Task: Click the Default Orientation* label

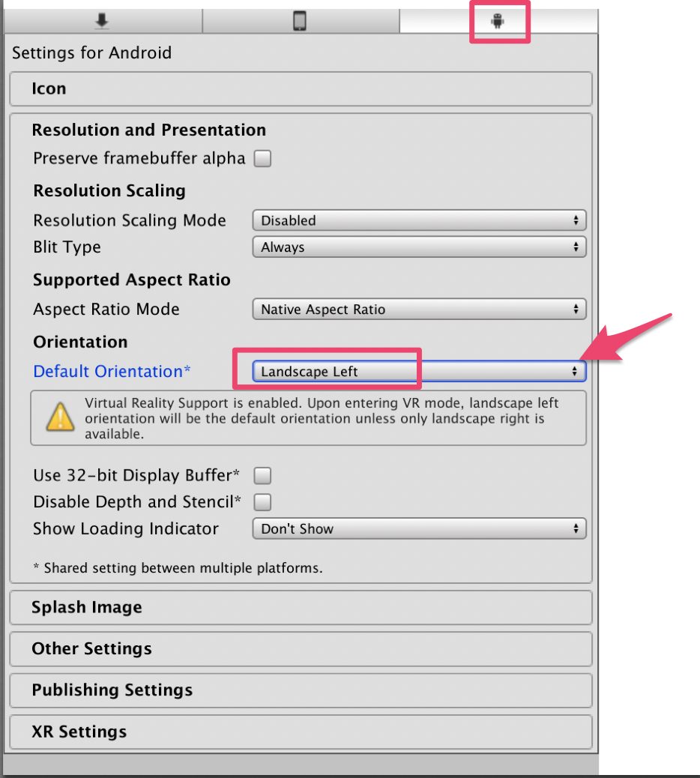Action: tap(112, 372)
